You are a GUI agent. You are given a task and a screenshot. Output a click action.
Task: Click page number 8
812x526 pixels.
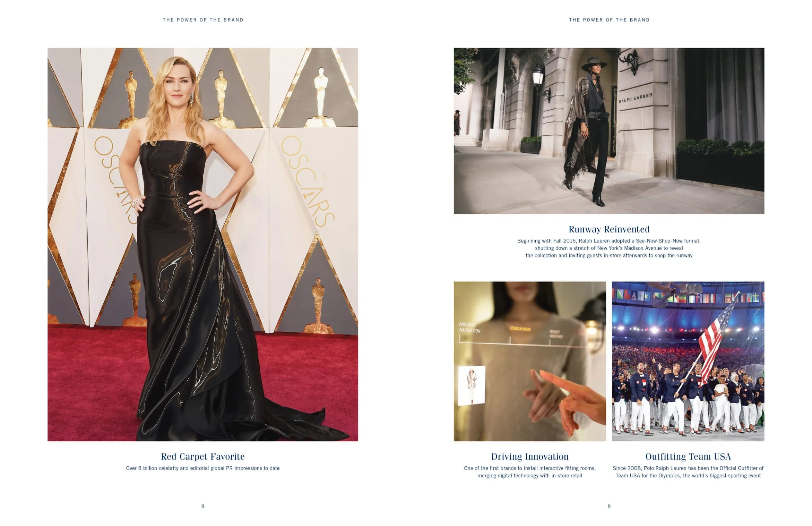pos(203,506)
